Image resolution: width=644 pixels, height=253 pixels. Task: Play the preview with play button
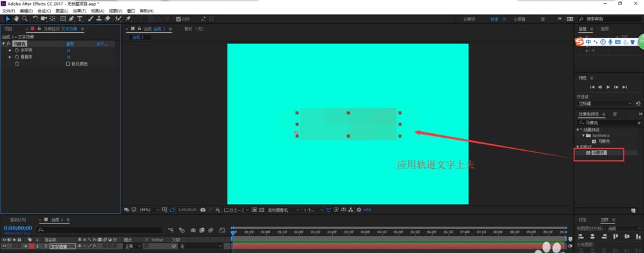coord(609,87)
